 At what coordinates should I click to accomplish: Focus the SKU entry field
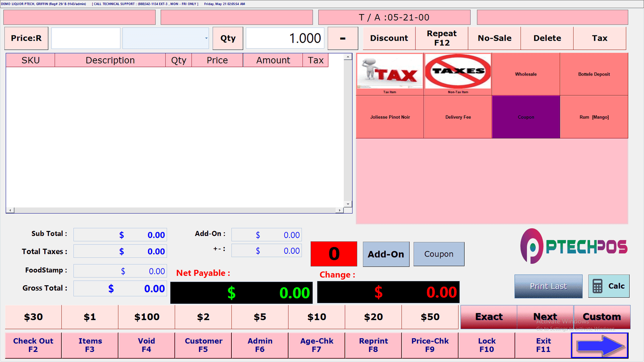[86, 38]
